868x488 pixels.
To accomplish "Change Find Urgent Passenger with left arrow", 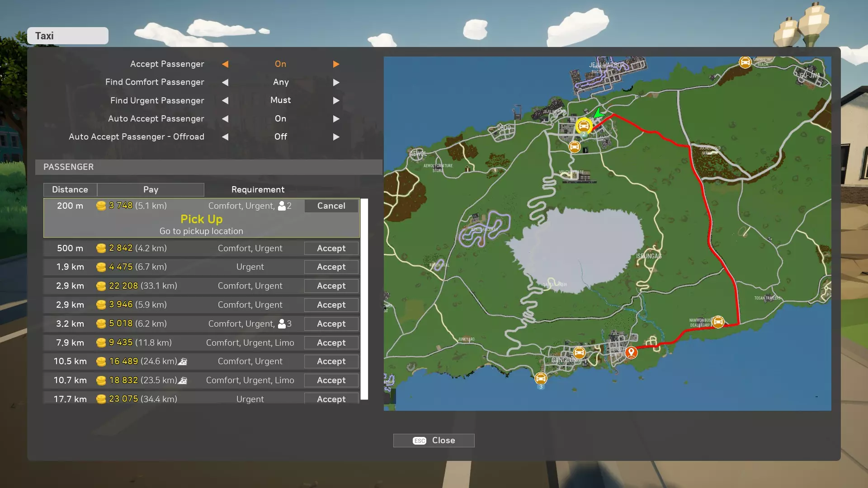I will pyautogui.click(x=225, y=100).
